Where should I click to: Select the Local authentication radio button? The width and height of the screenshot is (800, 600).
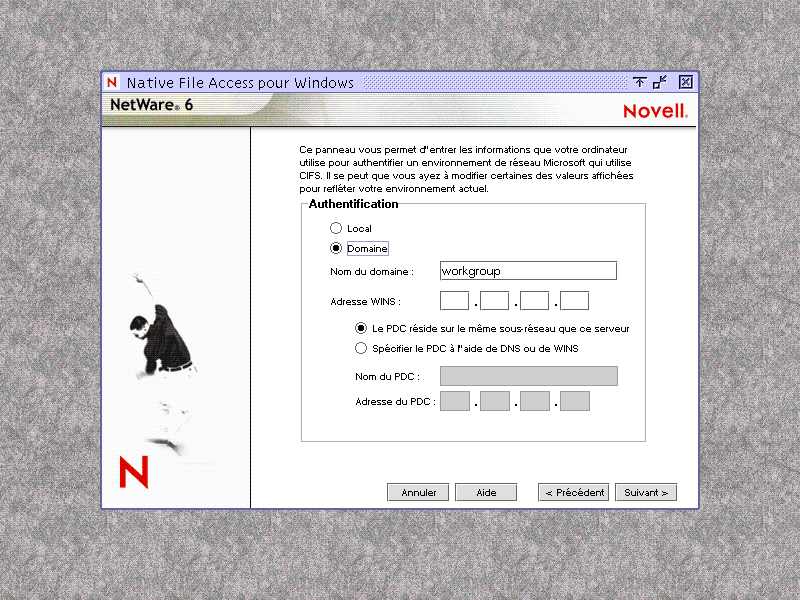coord(336,228)
